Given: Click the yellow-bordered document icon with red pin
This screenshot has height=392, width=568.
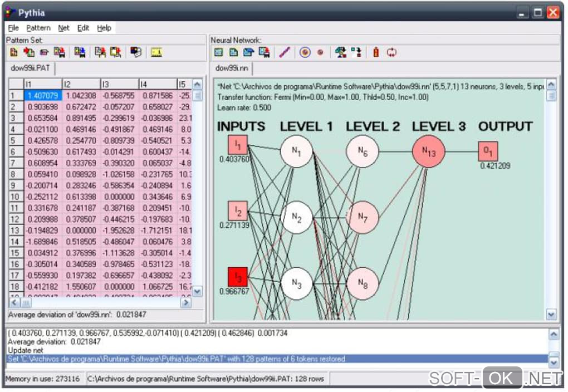Looking at the screenshot, I should [116, 52].
